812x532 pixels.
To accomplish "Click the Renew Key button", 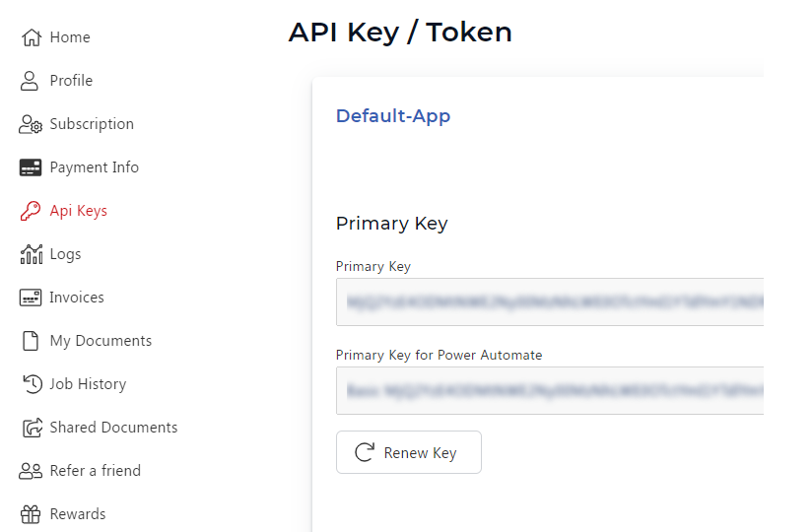I will point(409,452).
